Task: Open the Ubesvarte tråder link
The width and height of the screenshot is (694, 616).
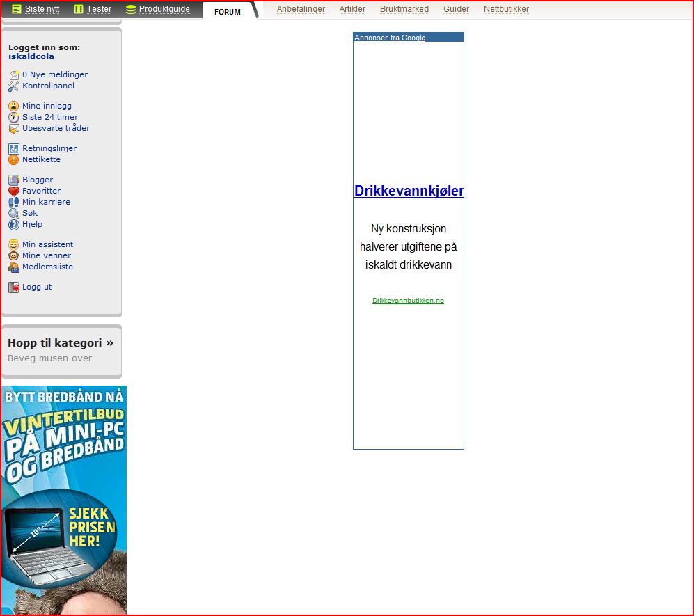Action: pos(56,128)
